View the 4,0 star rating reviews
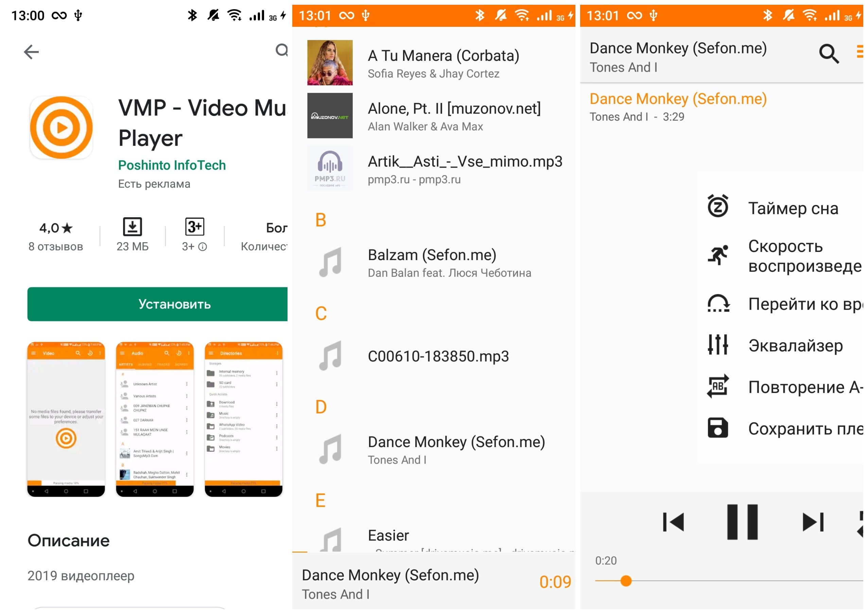This screenshot has height=614, width=868. pyautogui.click(x=56, y=236)
